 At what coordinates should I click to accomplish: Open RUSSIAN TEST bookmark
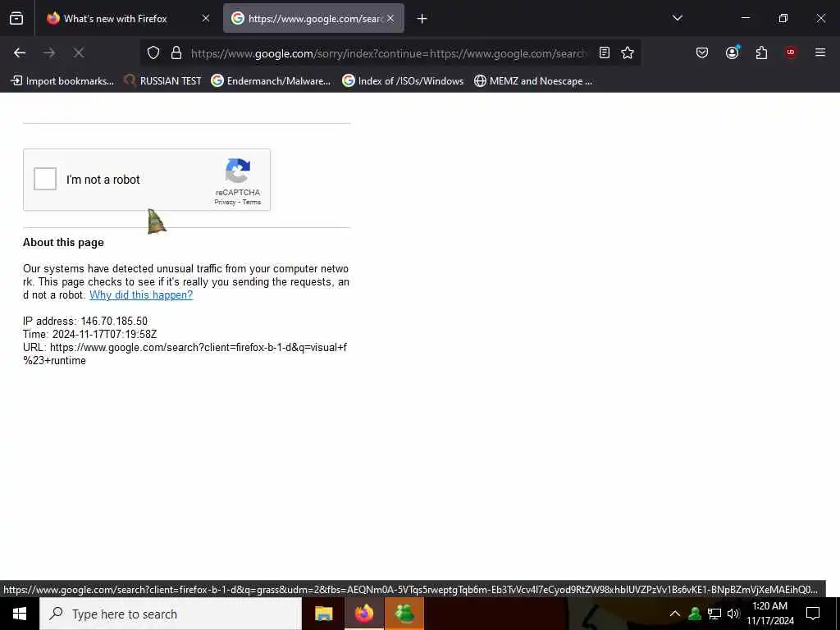[x=162, y=81]
